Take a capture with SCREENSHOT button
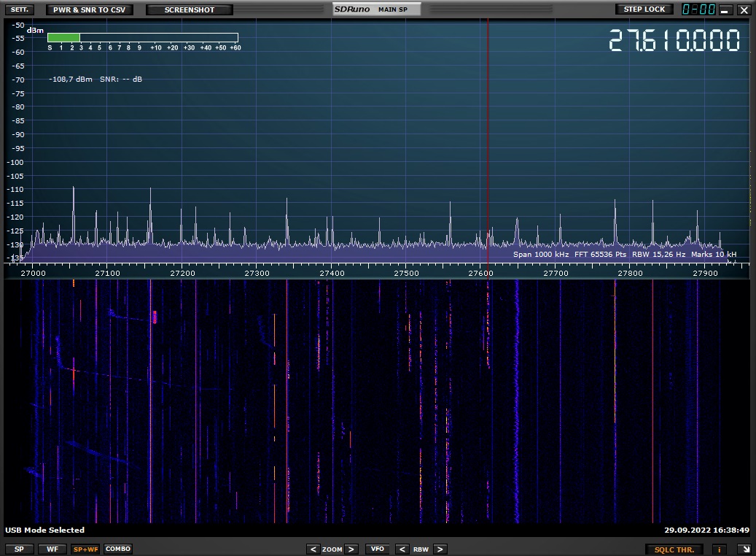Image resolution: width=756 pixels, height=556 pixels. (189, 9)
